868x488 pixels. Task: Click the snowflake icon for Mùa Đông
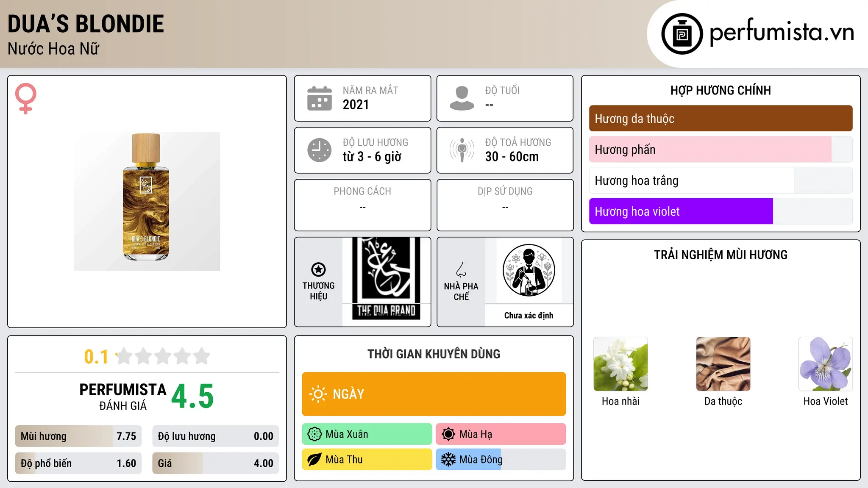[x=448, y=460]
